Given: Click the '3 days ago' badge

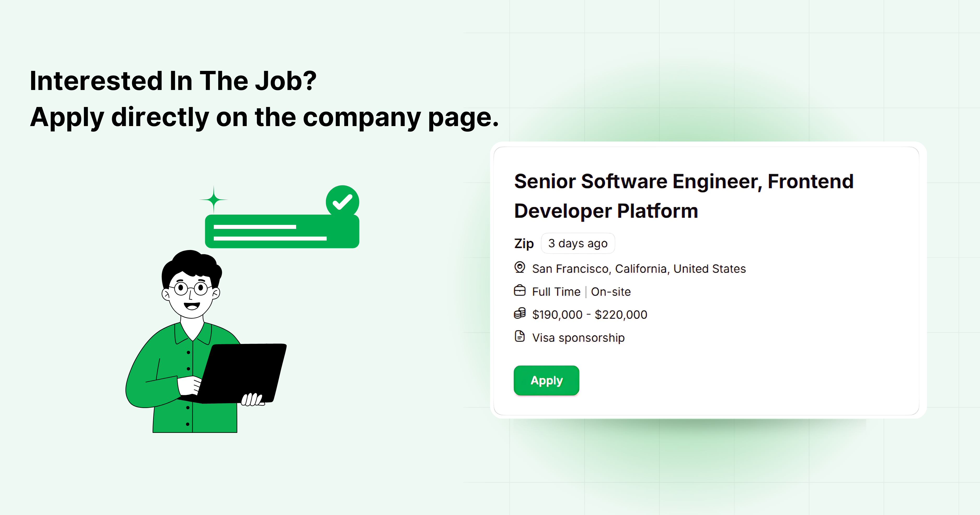Looking at the screenshot, I should tap(578, 243).
